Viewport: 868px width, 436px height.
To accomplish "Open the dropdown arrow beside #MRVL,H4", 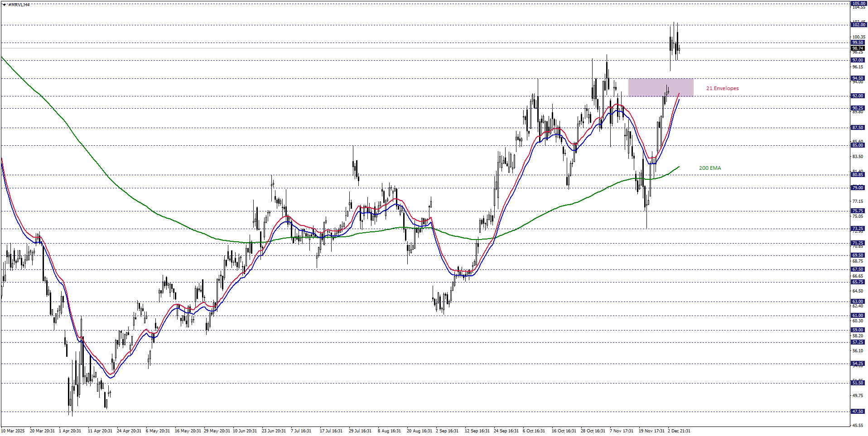I will pos(4,5).
